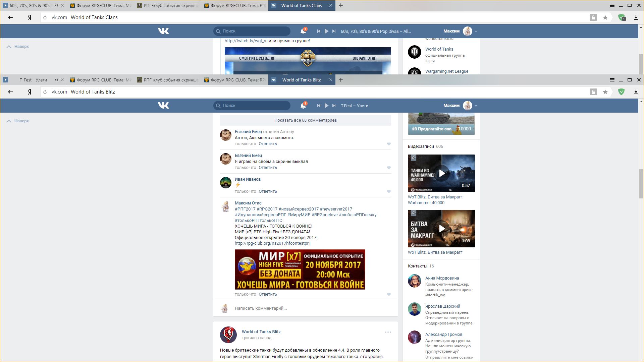Image resolution: width=644 pixels, height=362 pixels.
Task: Like Иван Иванов's comment
Action: 389,191
